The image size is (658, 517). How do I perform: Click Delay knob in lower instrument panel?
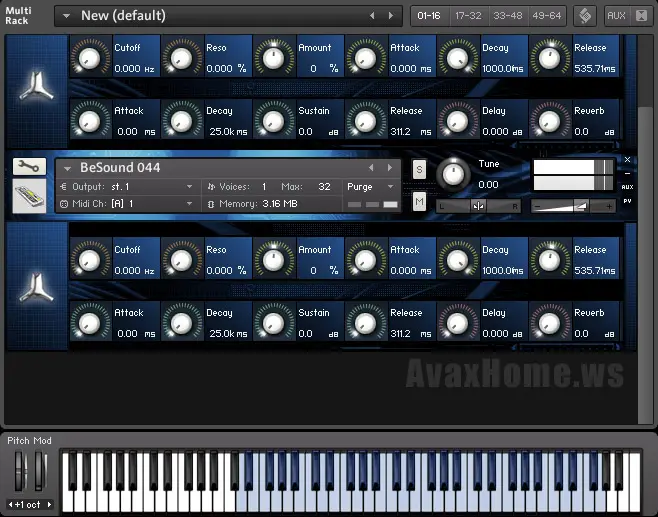457,323
